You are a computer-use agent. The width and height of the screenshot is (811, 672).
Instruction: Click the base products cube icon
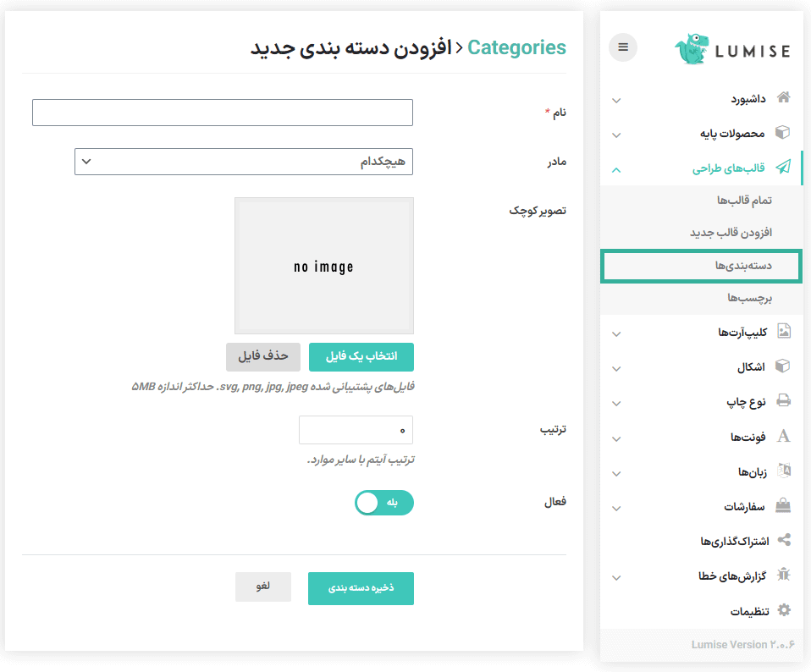point(784,133)
